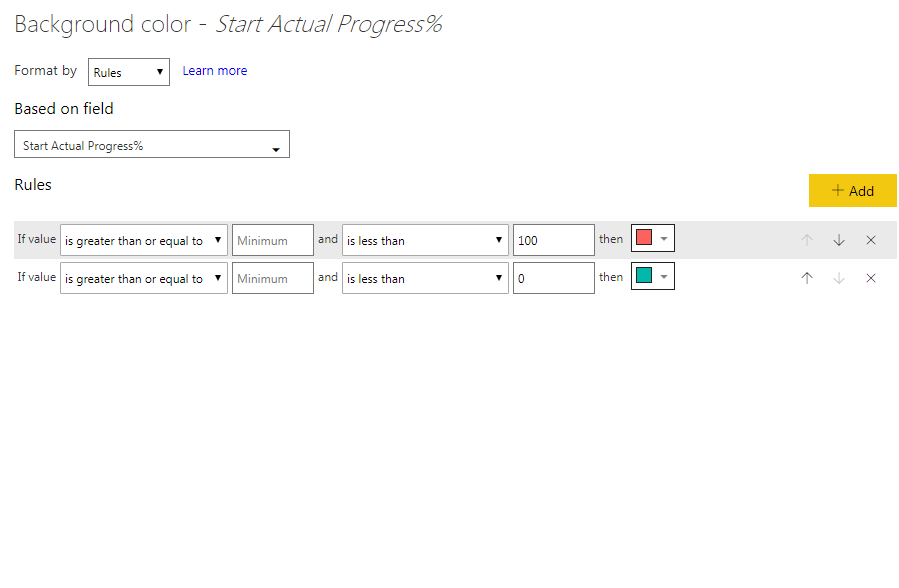This screenshot has height=588, width=899.
Task: Open the Format by Rules dropdown
Action: pos(129,72)
